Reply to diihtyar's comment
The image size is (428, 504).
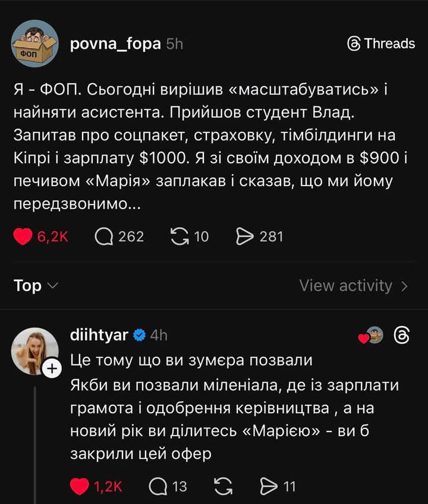(x=158, y=487)
